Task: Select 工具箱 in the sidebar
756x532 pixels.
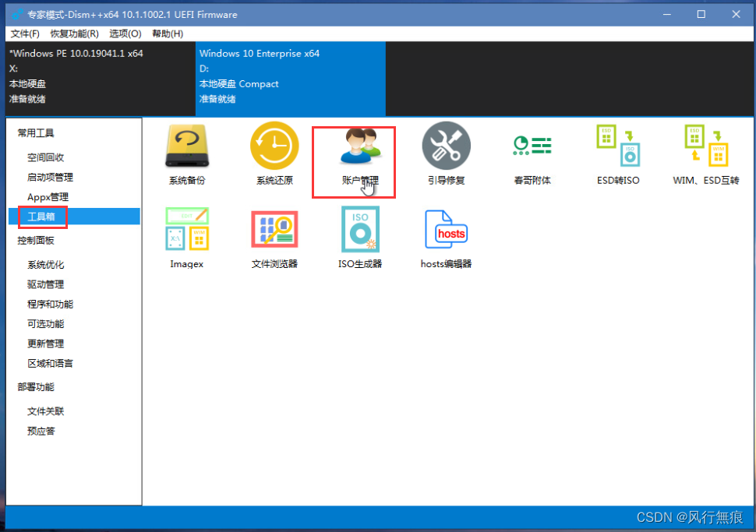Action: (x=74, y=217)
